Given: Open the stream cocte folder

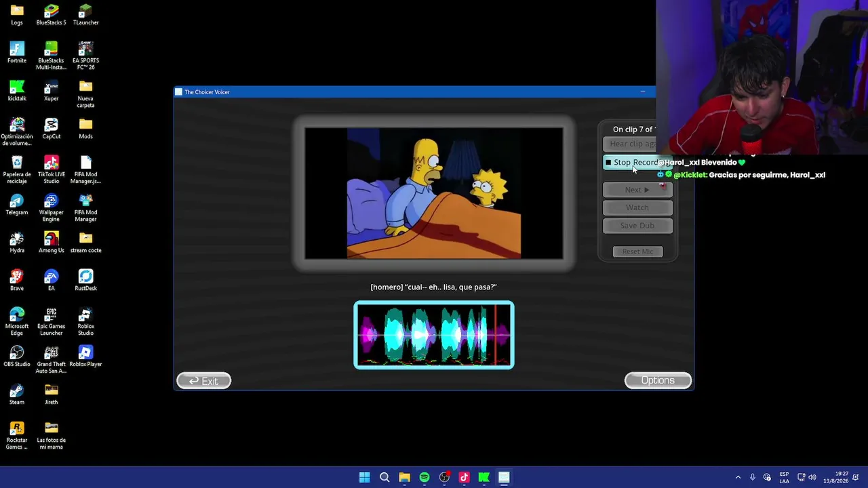Looking at the screenshot, I should click(x=85, y=243).
